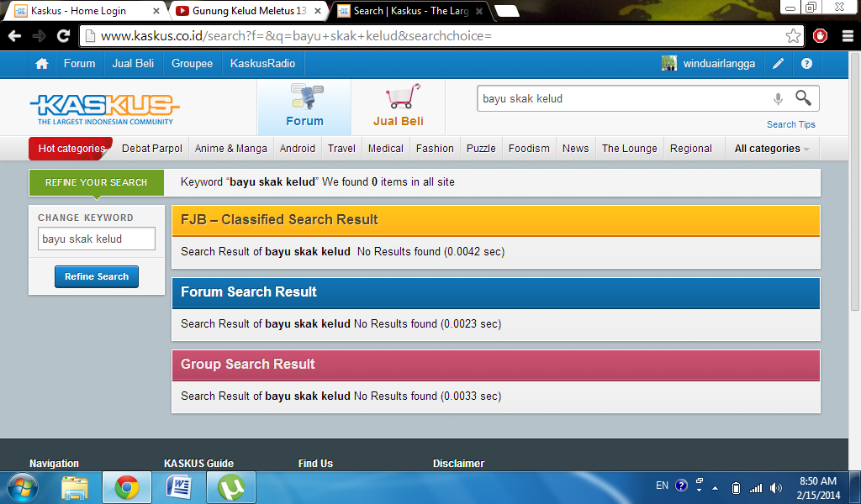Screen dimensions: 861x504
Task: Open File Explorer from taskbar
Action: pos(75,487)
